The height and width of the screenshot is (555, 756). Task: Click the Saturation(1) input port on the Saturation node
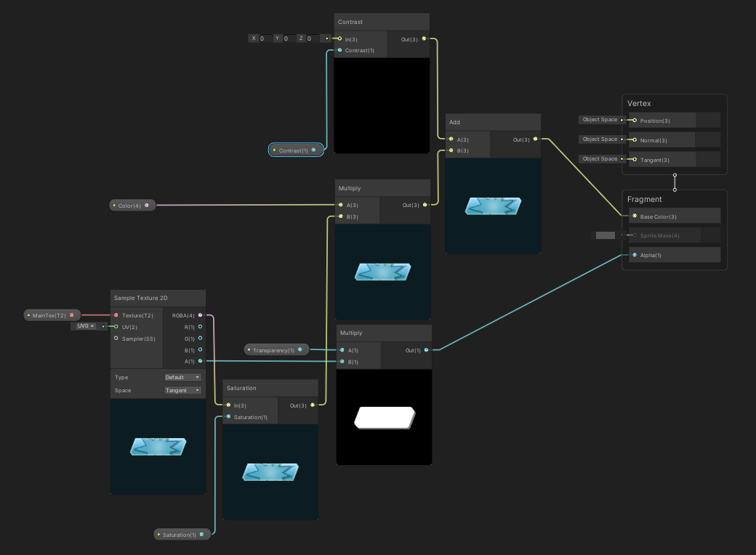coord(227,417)
